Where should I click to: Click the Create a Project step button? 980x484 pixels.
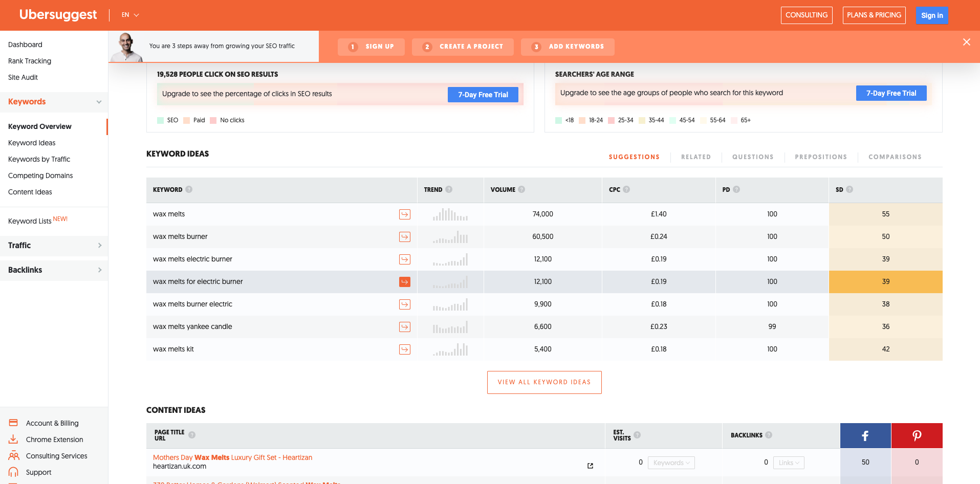(x=463, y=47)
